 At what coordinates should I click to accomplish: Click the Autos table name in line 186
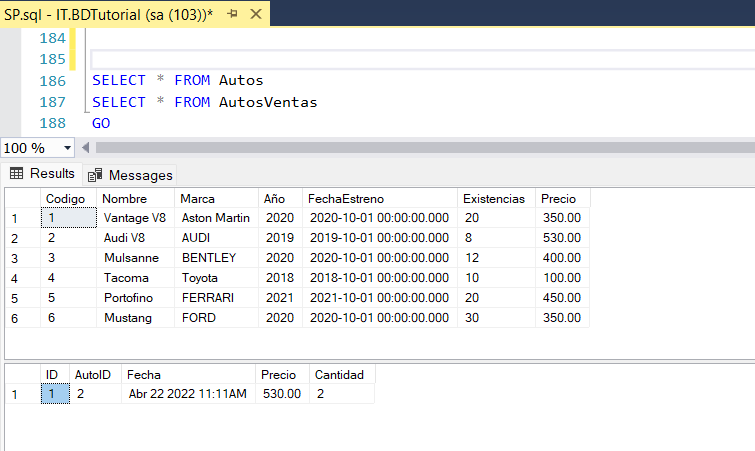[x=241, y=80]
